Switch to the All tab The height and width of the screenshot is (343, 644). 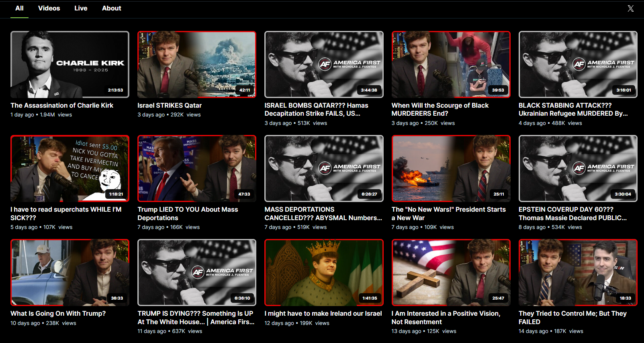[19, 8]
